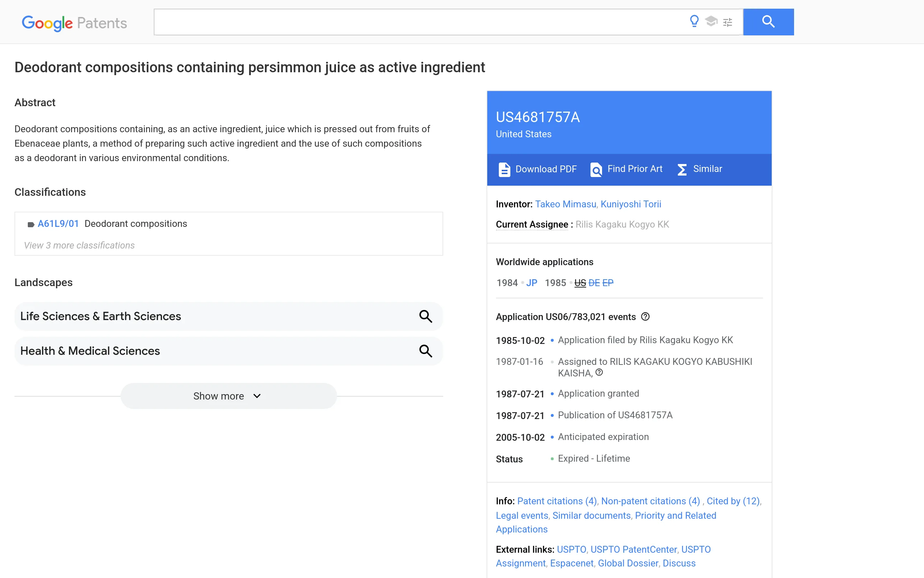Click the Download PDF document icon
Viewport: 924px width, 578px height.
click(x=504, y=169)
